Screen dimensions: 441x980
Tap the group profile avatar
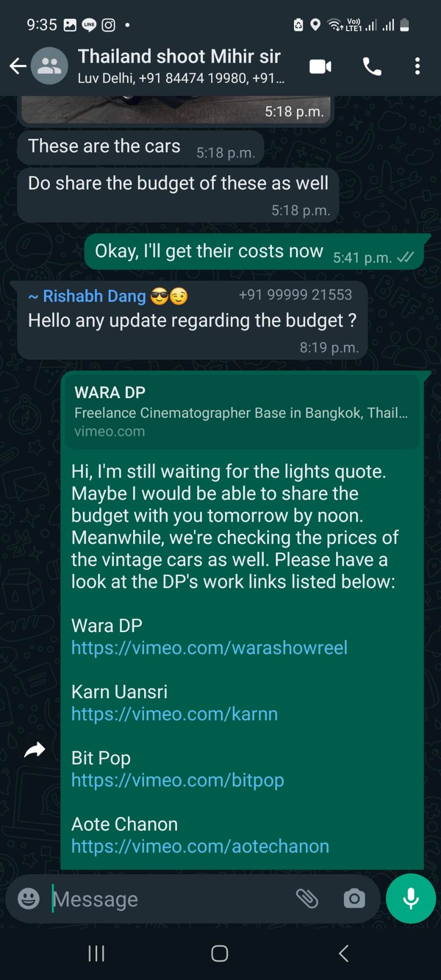(x=49, y=66)
